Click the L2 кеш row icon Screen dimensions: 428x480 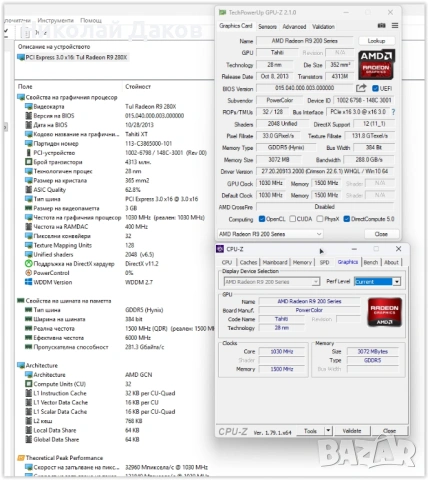(x=29, y=421)
